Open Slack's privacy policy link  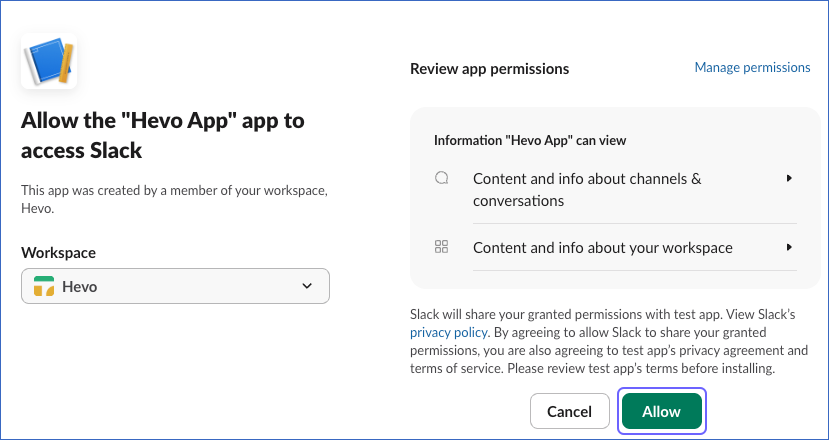pos(448,333)
